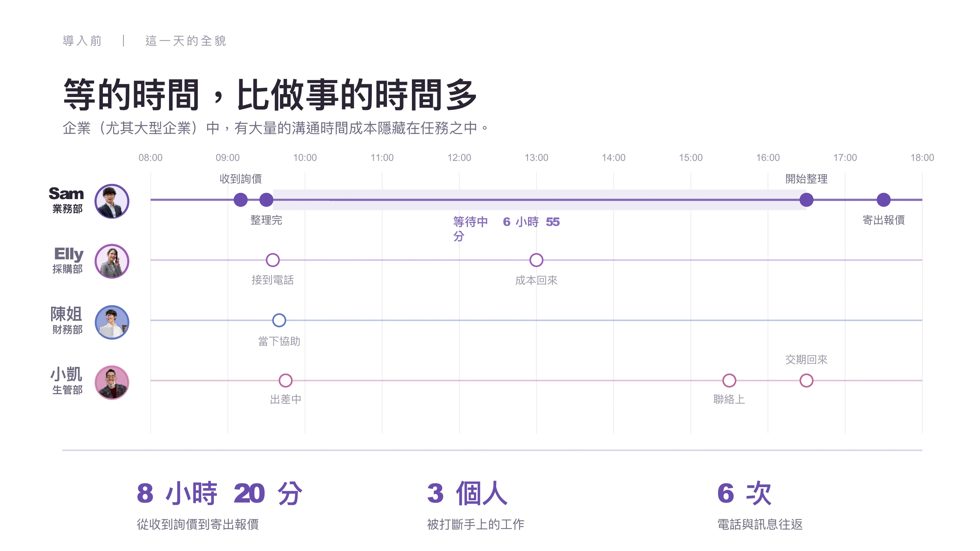Click the 11:00 time axis label
The width and height of the screenshot is (980, 551).
click(x=382, y=158)
